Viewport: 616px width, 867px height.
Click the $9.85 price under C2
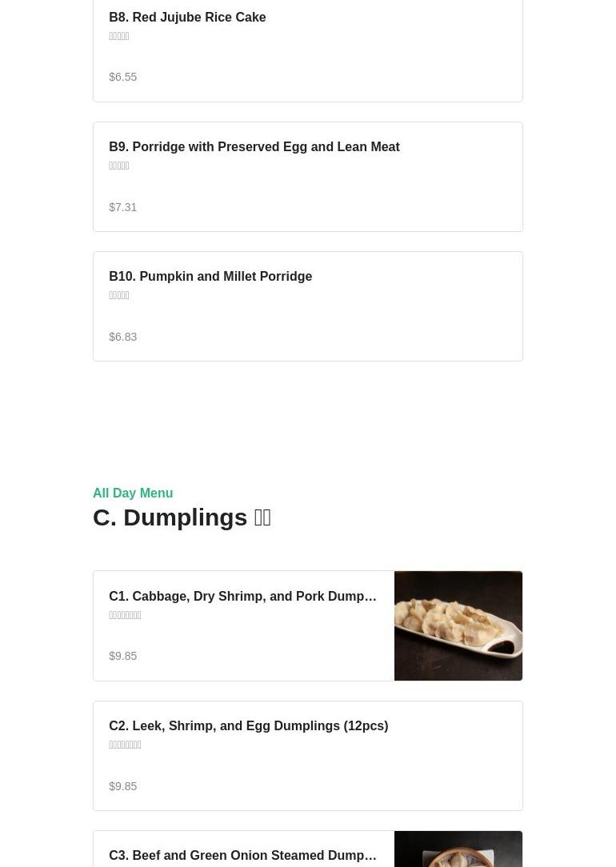point(123,786)
